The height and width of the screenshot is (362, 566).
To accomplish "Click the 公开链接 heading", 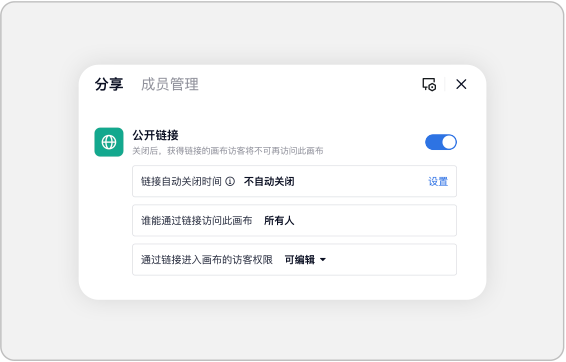I will (155, 135).
